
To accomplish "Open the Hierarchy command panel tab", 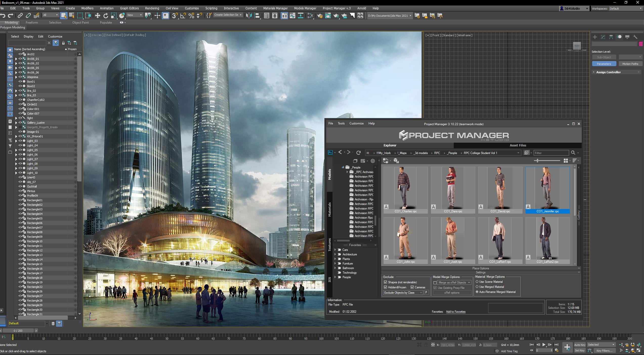I will (611, 37).
